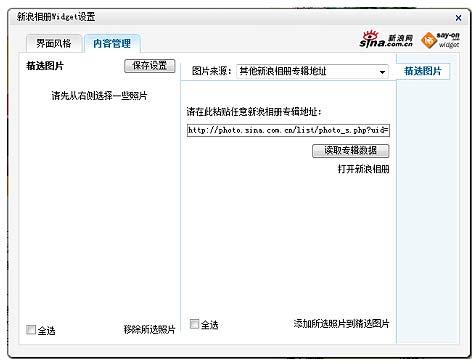Tick the right panel 全选 checkbox
This screenshot has height=364, width=476.
(x=194, y=324)
